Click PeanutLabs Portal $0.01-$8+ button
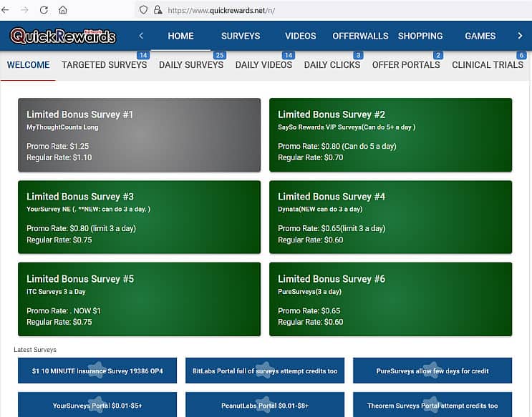Image resolution: width=532 pixels, height=417 pixels. (x=265, y=405)
